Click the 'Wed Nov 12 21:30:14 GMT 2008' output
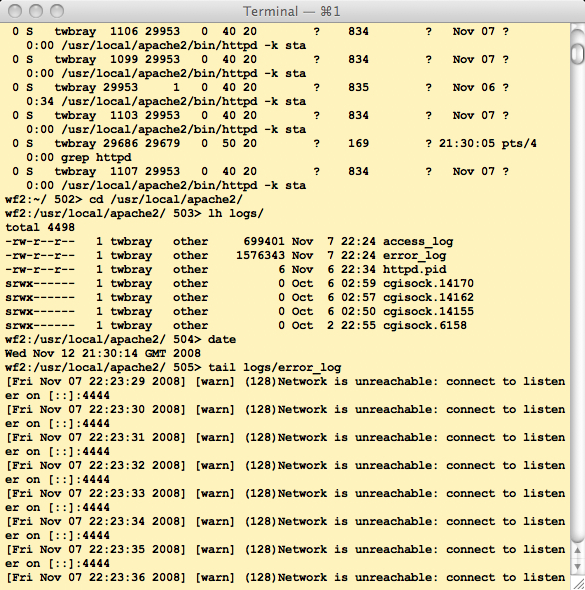This screenshot has height=590, width=585. tap(103, 353)
